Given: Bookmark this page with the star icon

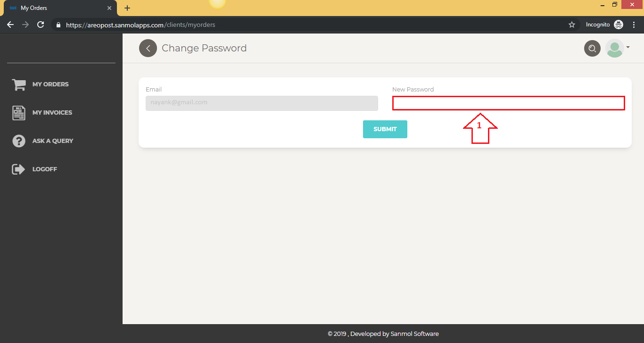Looking at the screenshot, I should [x=572, y=25].
